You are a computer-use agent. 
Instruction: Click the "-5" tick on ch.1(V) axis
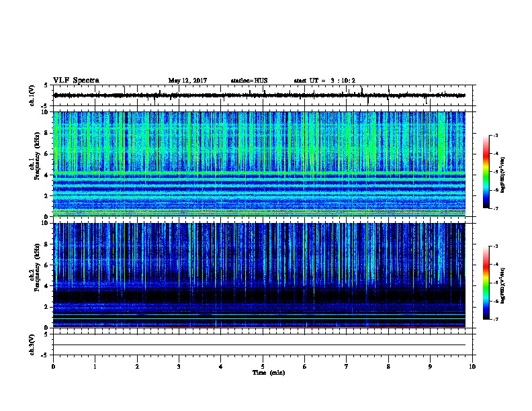coord(45,106)
